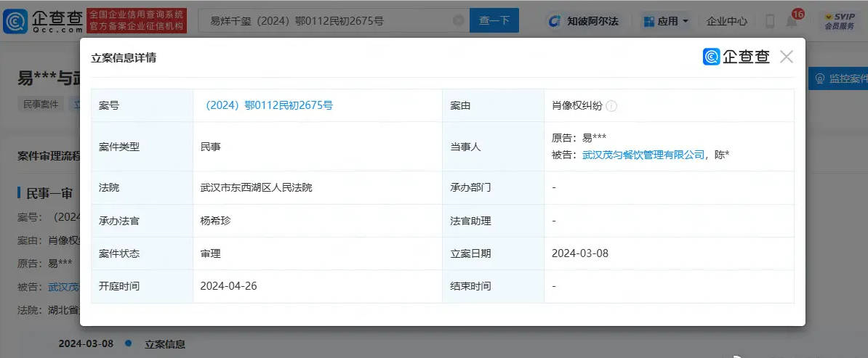Image resolution: width=868 pixels, height=358 pixels.
Task: Click the mobile phone app icon
Action: pyautogui.click(x=769, y=21)
